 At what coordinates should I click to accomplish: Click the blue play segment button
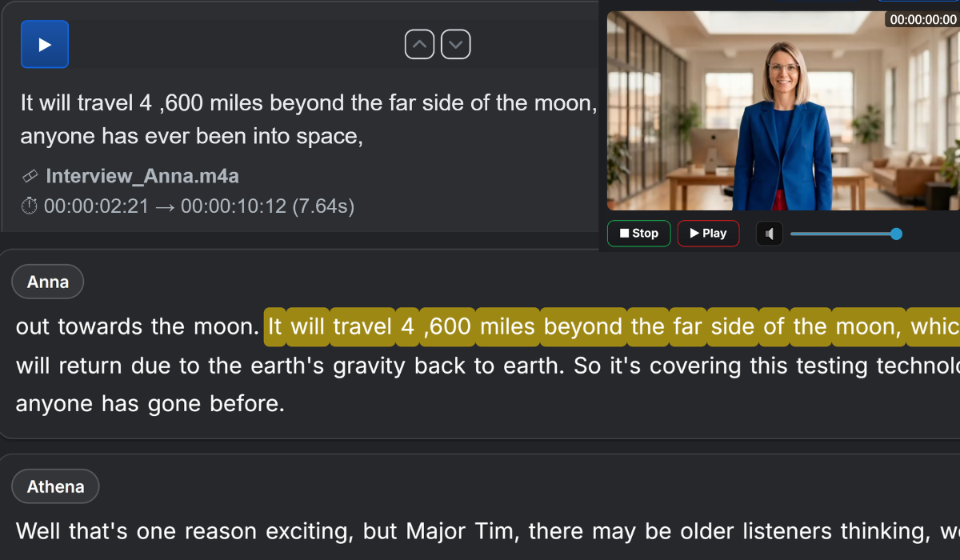(x=45, y=44)
